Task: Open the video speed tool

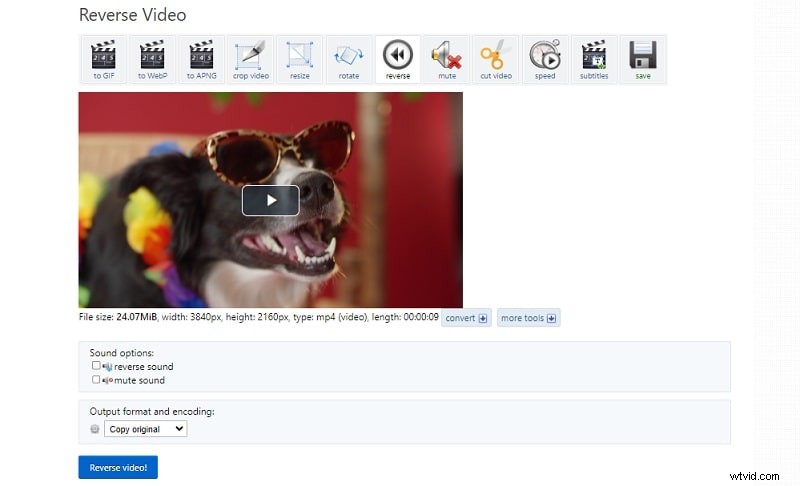Action: (544, 59)
